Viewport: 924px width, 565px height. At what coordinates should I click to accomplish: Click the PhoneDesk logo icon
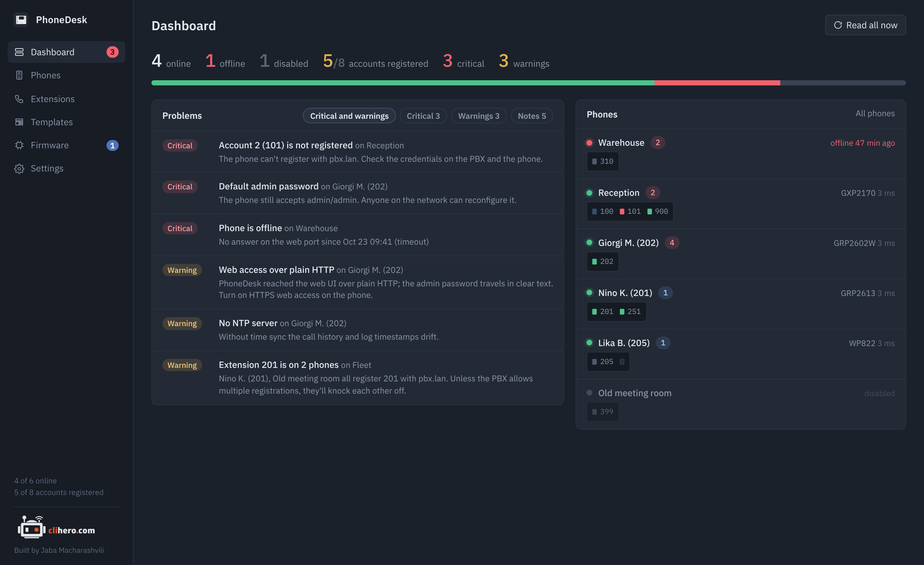[21, 20]
